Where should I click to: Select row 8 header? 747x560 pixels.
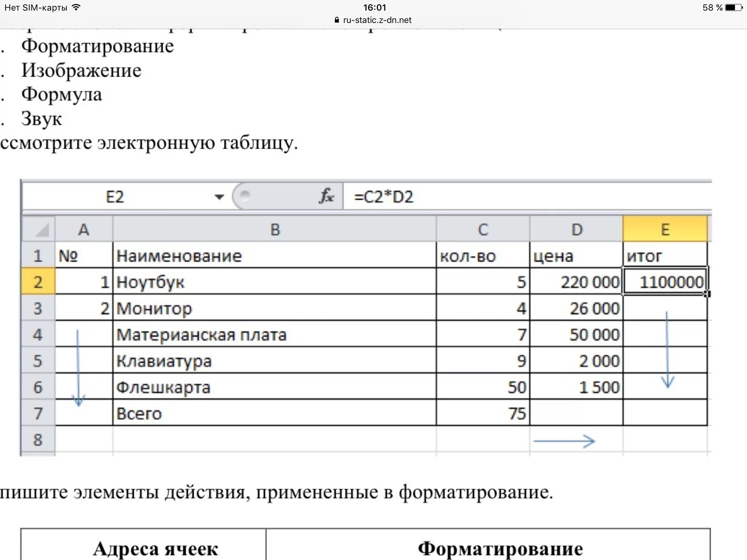(x=38, y=440)
